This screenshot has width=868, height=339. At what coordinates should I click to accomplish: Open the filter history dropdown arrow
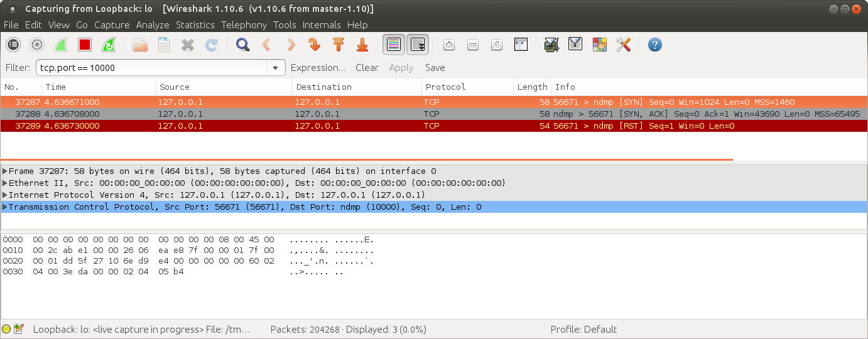tap(275, 68)
